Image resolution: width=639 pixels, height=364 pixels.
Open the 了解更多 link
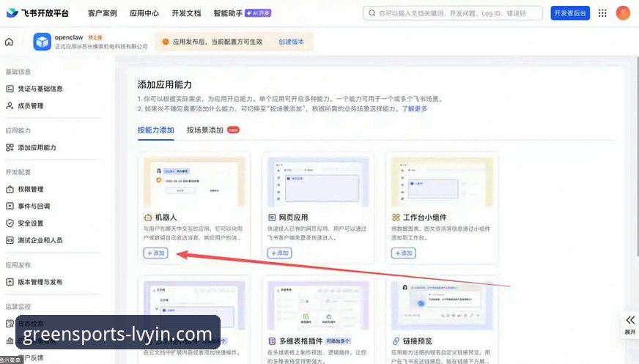[415, 108]
